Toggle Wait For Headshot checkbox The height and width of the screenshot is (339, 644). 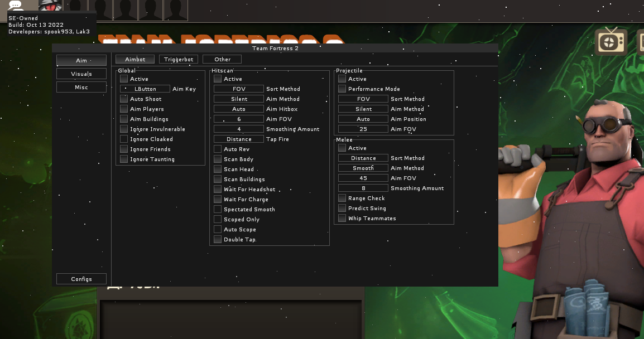click(x=218, y=189)
